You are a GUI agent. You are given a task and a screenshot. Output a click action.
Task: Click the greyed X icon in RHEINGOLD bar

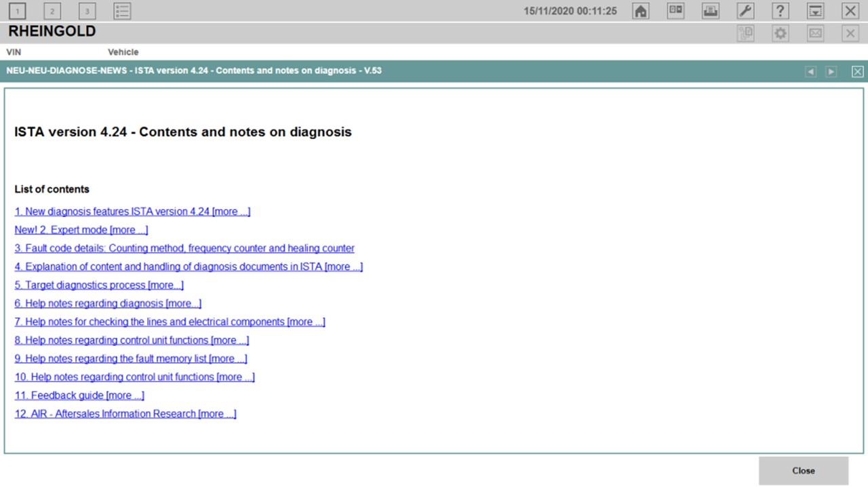click(850, 33)
